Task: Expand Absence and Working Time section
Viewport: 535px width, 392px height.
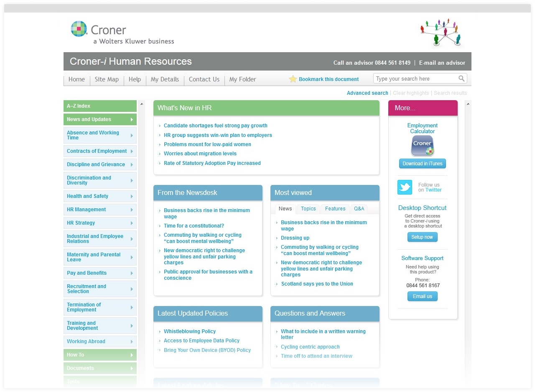Action: click(132, 135)
